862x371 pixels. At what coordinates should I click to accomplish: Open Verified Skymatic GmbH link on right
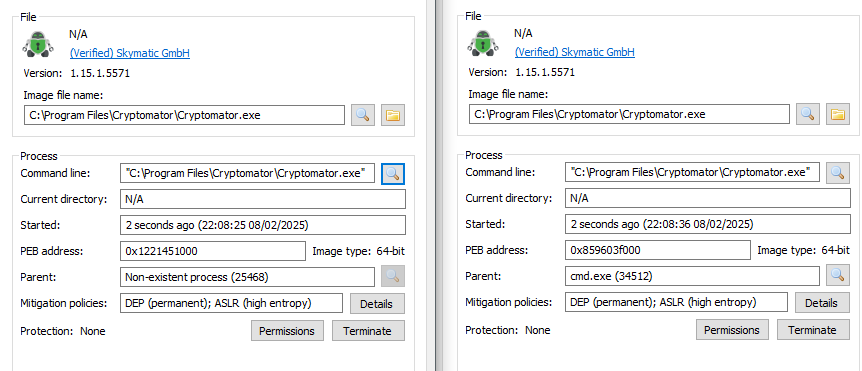(x=574, y=52)
